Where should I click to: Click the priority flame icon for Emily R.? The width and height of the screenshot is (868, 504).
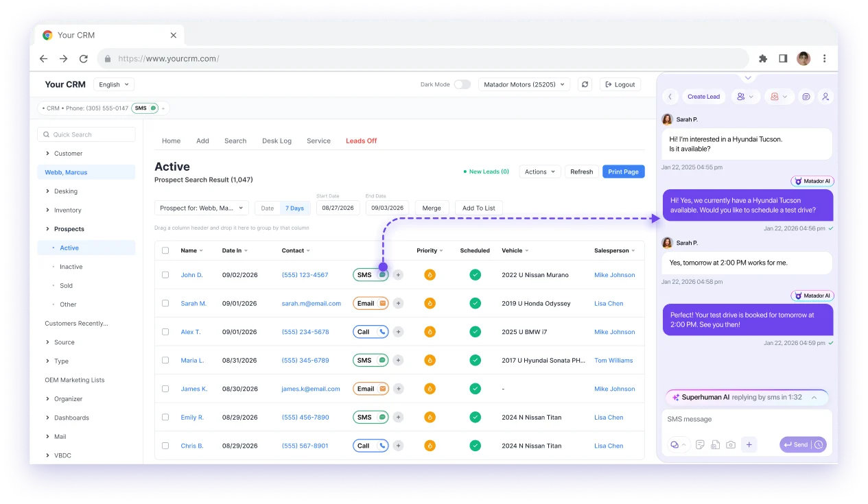coord(430,417)
